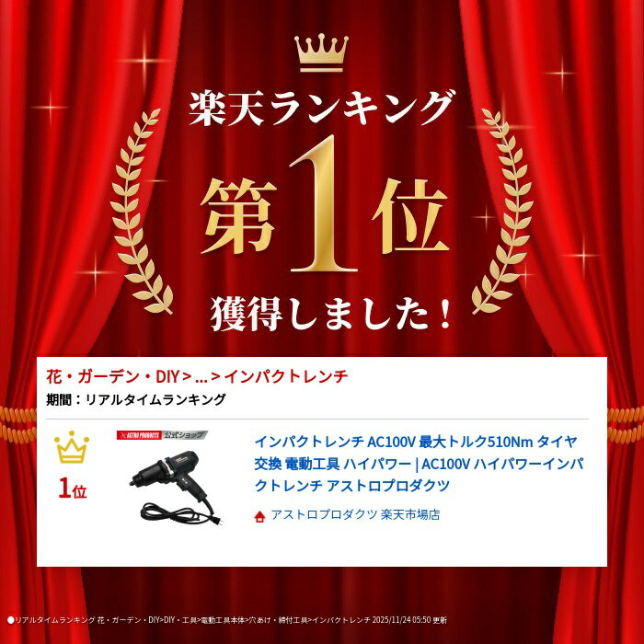Click the 獲得しました！ headline text
The height and width of the screenshot is (644, 644).
click(x=331, y=315)
